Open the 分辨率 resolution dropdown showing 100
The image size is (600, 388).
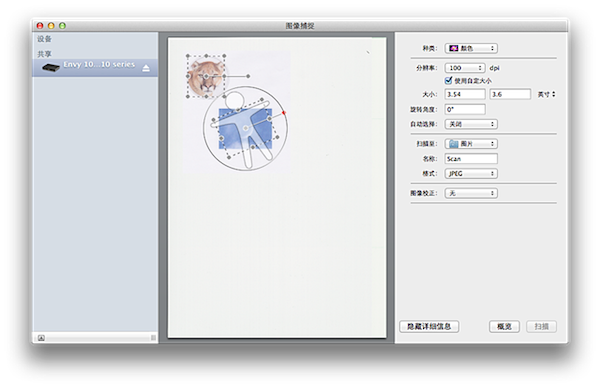point(465,68)
